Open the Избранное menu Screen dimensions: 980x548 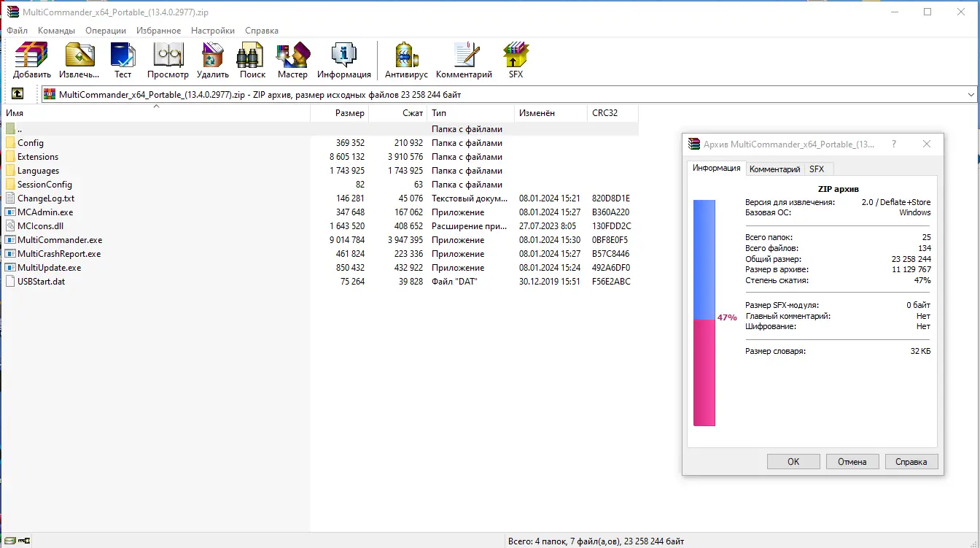(x=158, y=31)
